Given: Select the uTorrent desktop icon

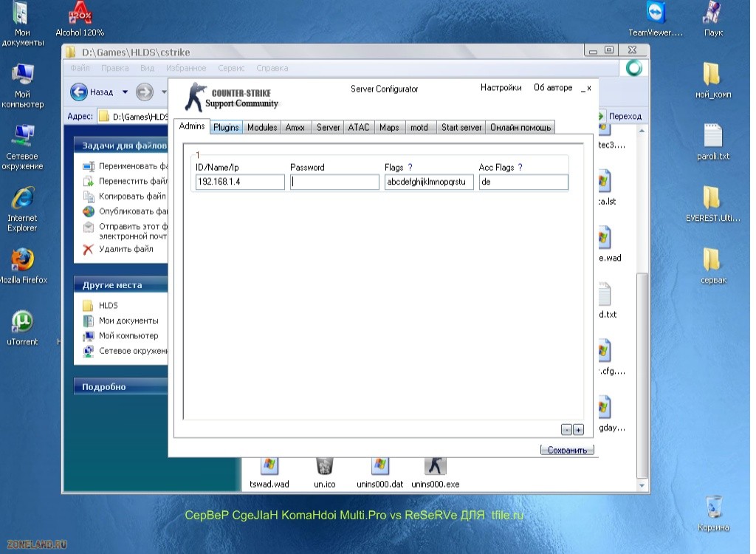Looking at the screenshot, I should point(22,328).
